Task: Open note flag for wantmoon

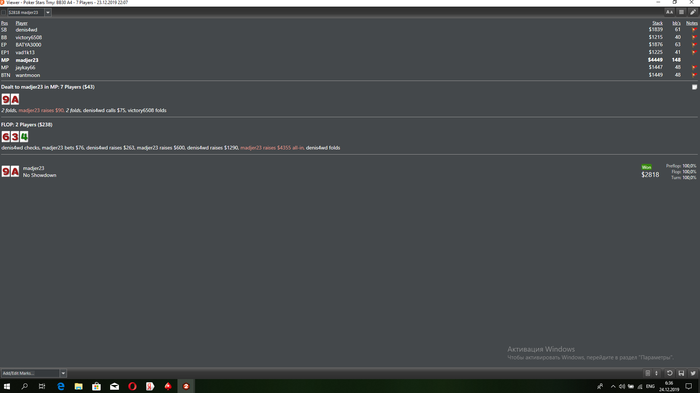Action: click(x=694, y=75)
